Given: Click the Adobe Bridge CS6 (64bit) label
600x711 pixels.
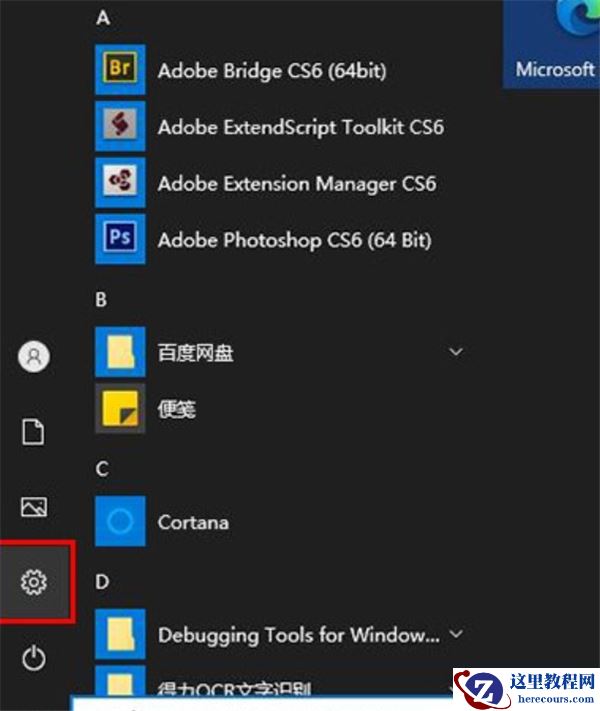Looking at the screenshot, I should tap(272, 71).
